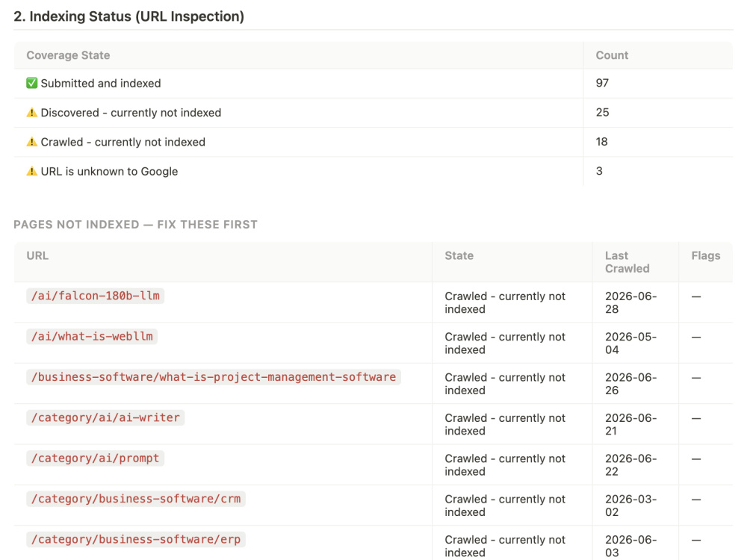747x560 pixels.
Task: Click the green checkmark beside Submitted and indexed
Action: 32,84
